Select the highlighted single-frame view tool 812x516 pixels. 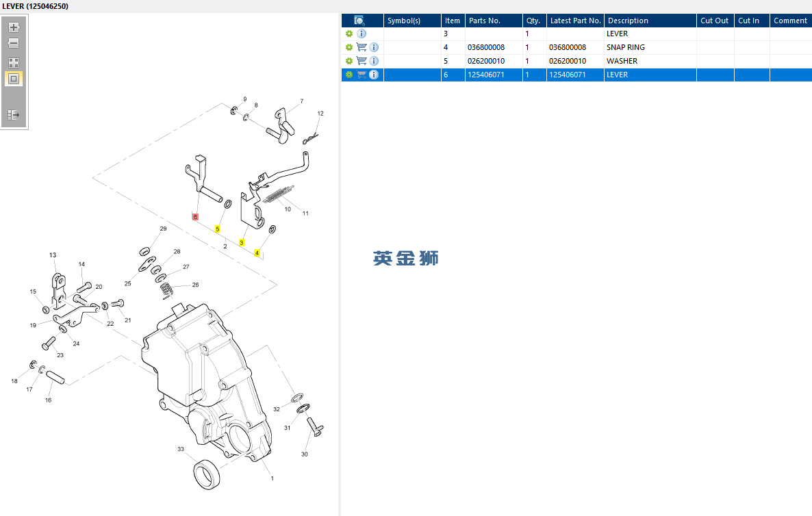pyautogui.click(x=14, y=79)
